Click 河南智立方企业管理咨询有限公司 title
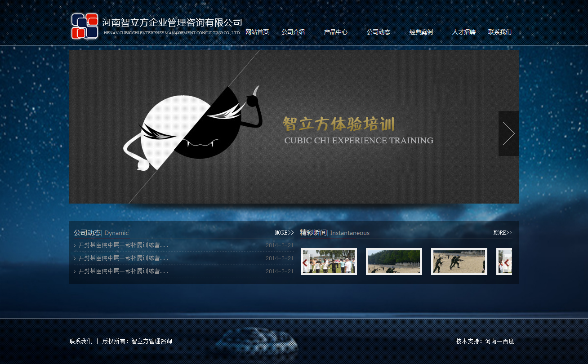This screenshot has width=588, height=364. (x=172, y=22)
